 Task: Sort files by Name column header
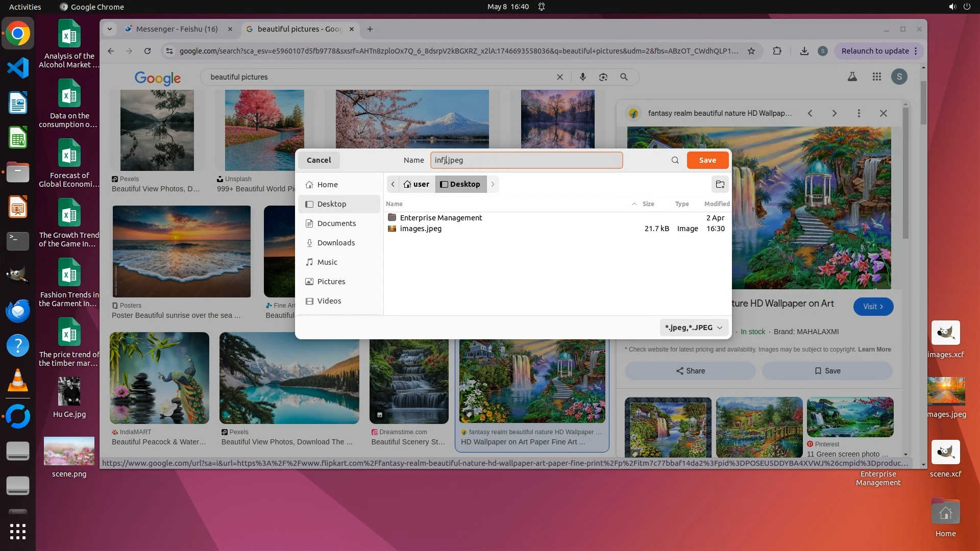394,204
